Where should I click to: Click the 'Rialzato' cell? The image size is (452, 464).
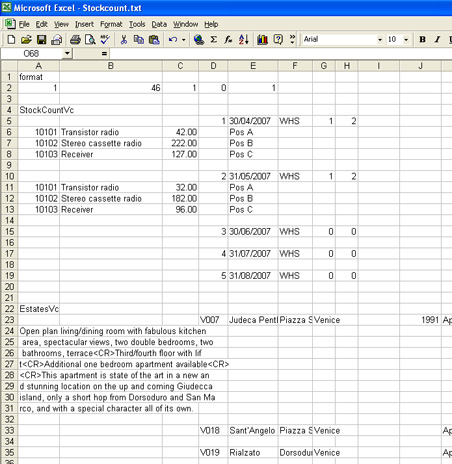point(253,453)
